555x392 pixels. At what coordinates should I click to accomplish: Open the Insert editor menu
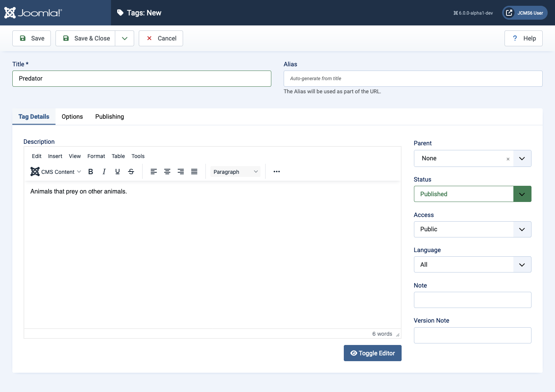tap(55, 156)
